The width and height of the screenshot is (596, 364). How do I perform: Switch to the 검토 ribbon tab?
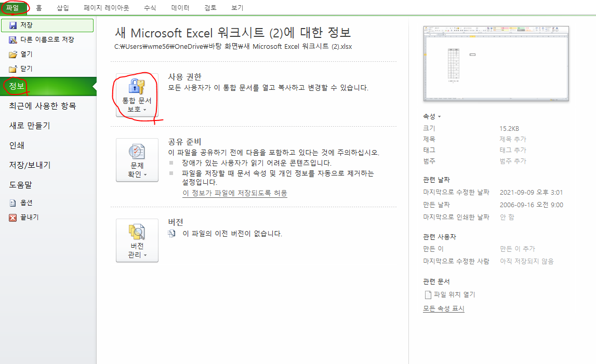[x=210, y=8]
